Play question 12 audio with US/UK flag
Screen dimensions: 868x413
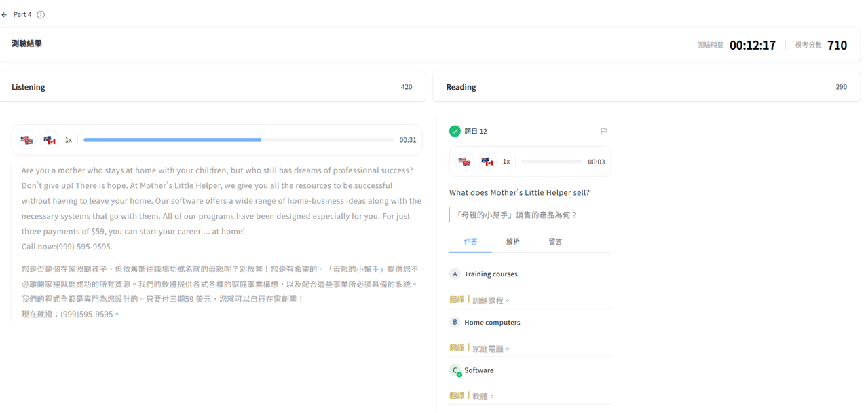pos(465,162)
